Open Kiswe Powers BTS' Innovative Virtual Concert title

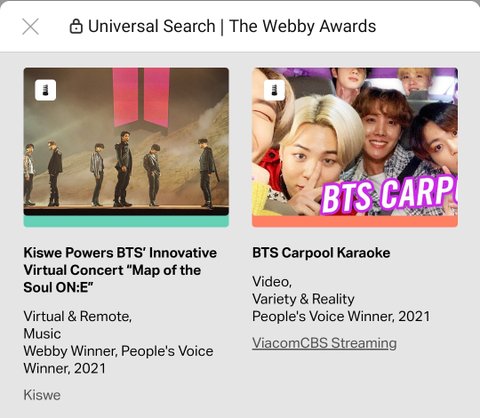[x=120, y=270]
